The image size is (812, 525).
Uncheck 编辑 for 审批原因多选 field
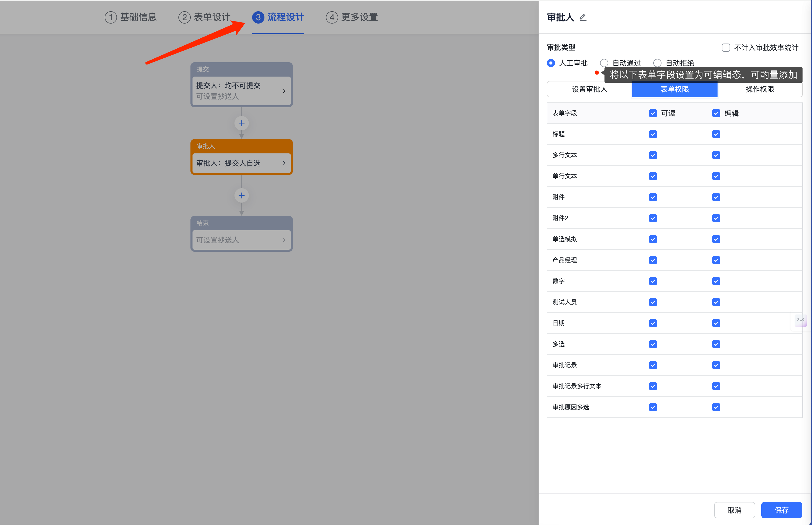(716, 407)
